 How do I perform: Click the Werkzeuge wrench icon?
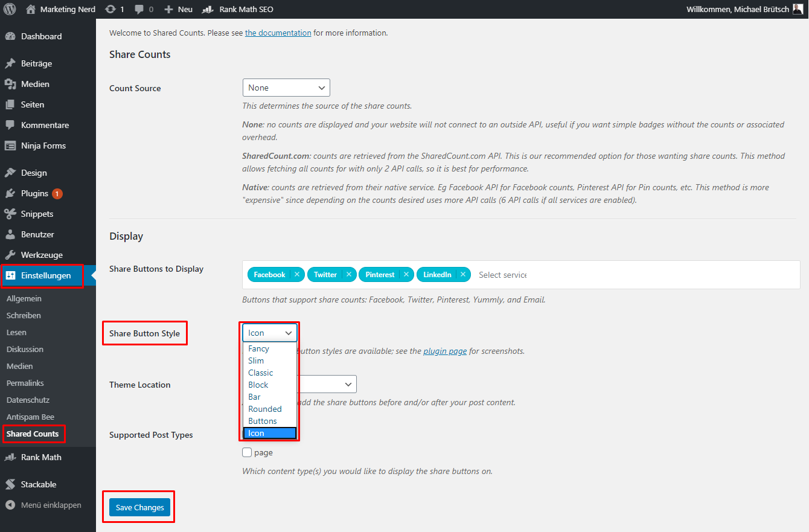click(x=10, y=255)
